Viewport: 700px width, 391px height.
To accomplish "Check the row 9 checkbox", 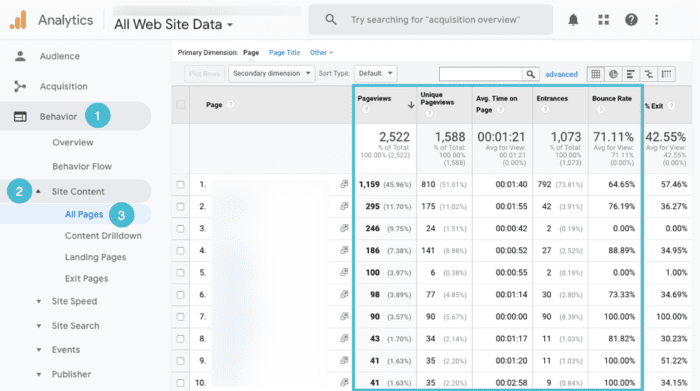I will click(x=180, y=361).
